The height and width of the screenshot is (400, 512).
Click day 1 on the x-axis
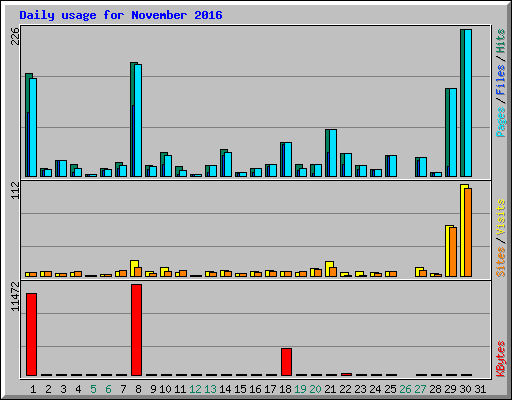click(33, 389)
